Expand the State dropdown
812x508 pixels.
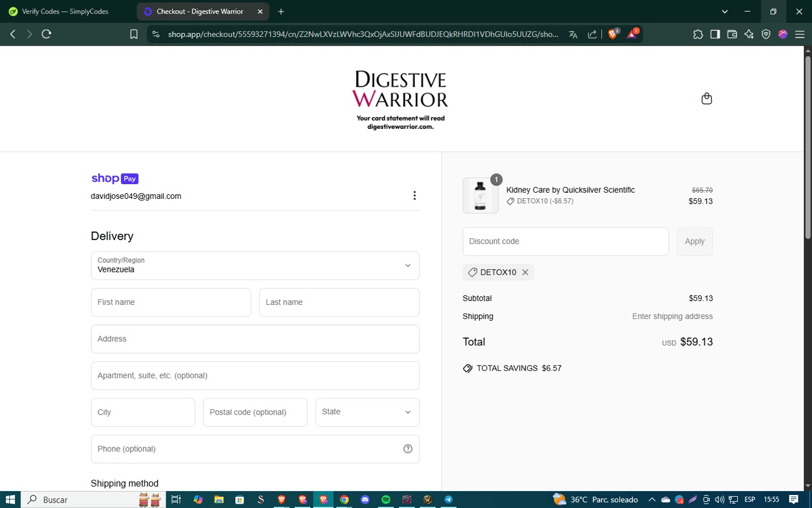(368, 412)
